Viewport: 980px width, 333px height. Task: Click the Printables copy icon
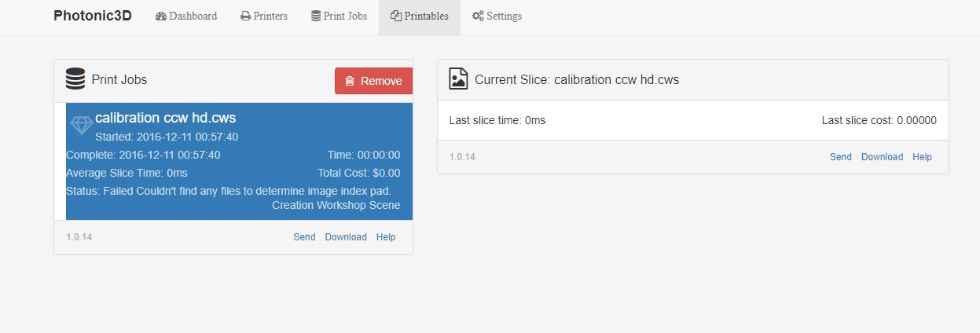click(x=396, y=16)
